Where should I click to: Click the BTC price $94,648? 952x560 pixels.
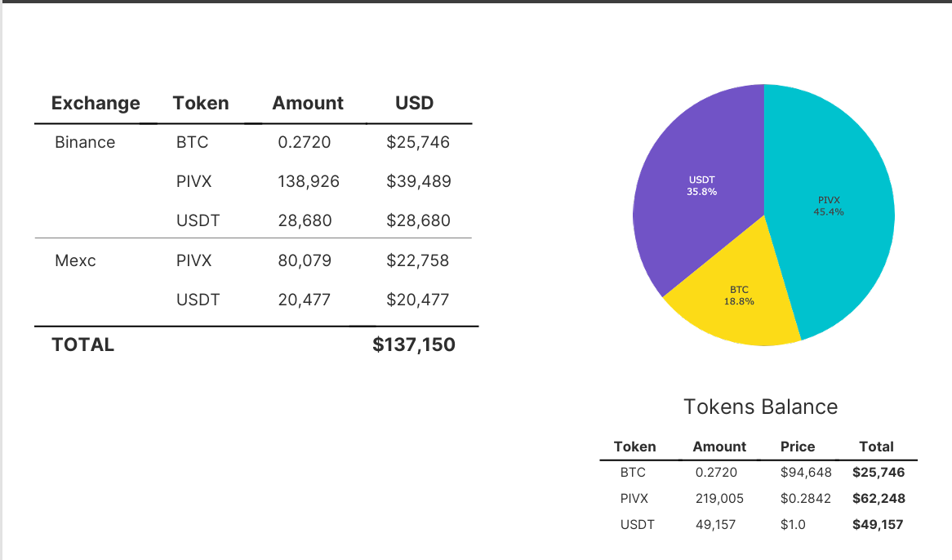(x=806, y=472)
